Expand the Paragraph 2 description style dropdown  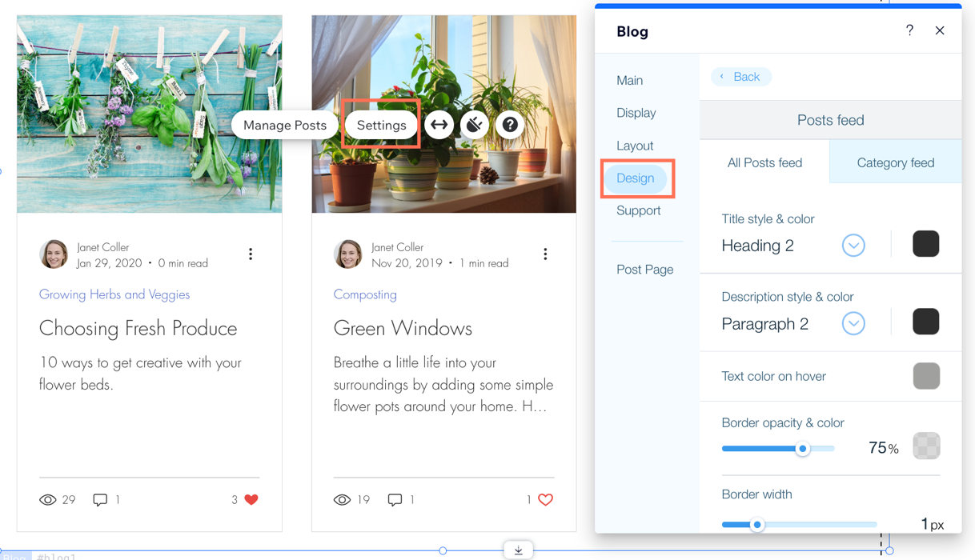[853, 323]
